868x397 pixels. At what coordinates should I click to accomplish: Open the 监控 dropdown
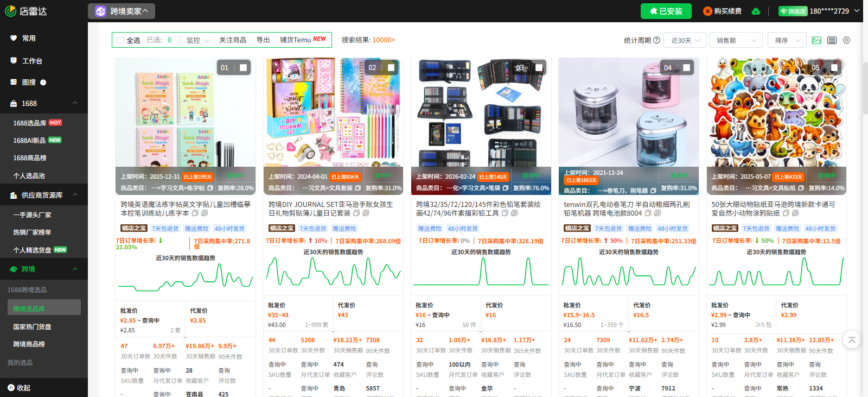pyautogui.click(x=197, y=40)
